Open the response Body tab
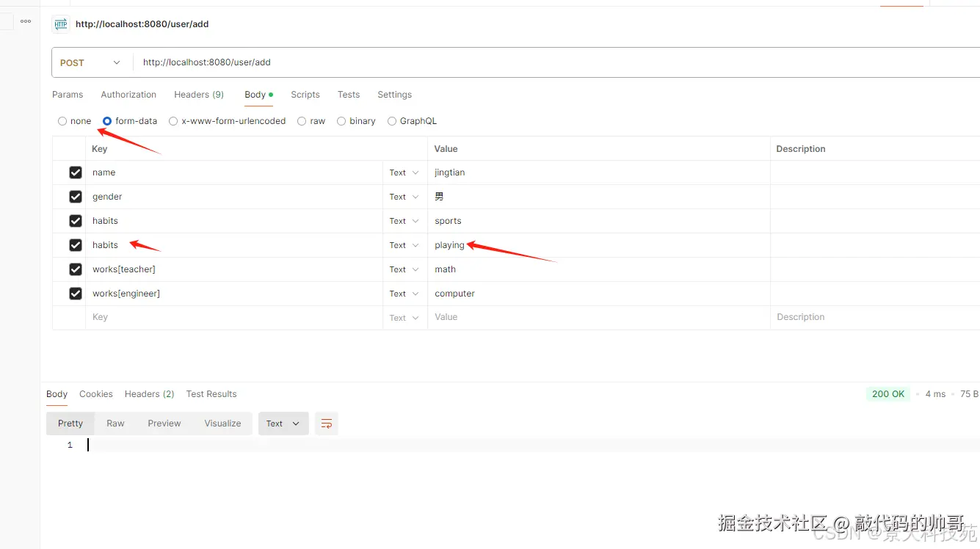This screenshot has height=549, width=980. [x=57, y=394]
